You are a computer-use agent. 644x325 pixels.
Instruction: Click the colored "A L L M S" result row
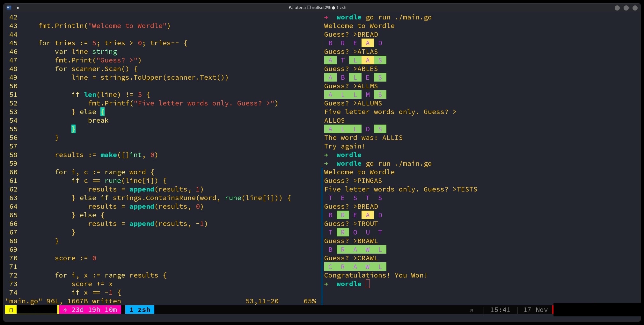click(x=355, y=95)
